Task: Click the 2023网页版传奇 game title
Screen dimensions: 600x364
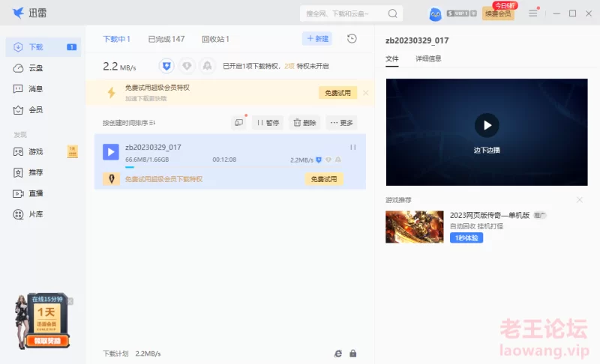Action: 490,216
